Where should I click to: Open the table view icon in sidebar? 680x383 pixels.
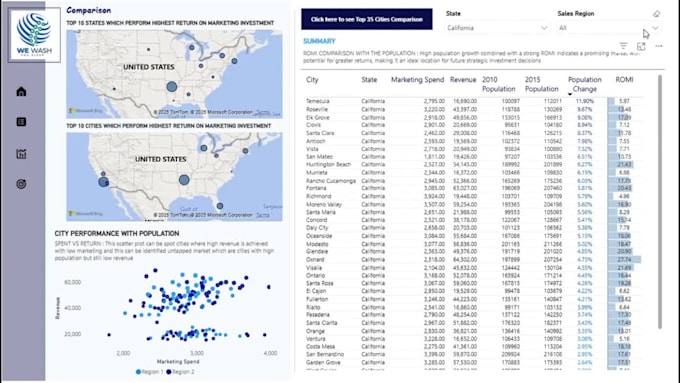(x=21, y=122)
